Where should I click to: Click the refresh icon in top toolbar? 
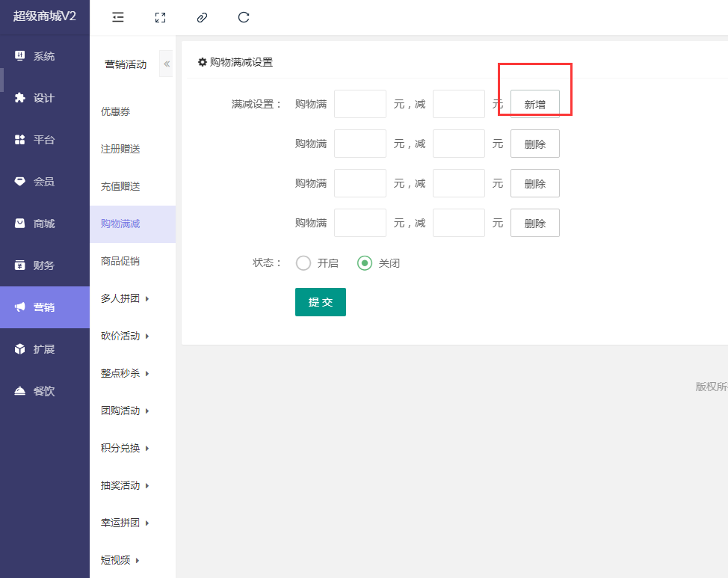(x=244, y=18)
